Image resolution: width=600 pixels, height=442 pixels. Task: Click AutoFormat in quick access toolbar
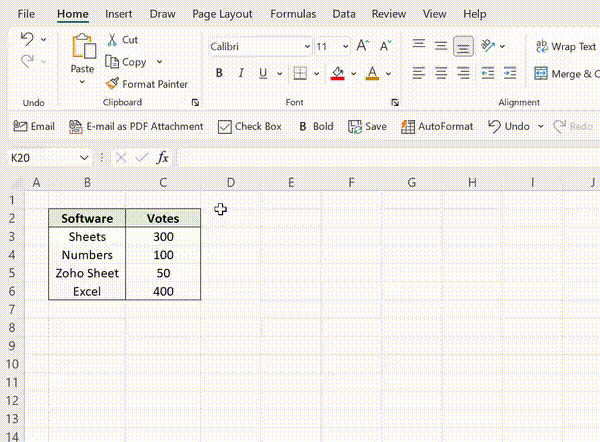point(437,126)
